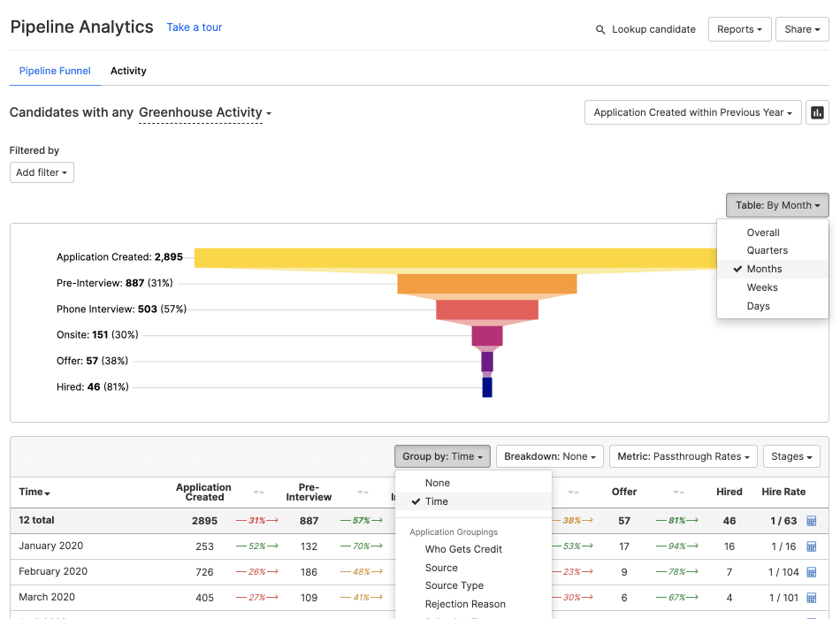Open the Breakdown: None dropdown
Screen dimensions: 840x619
(x=549, y=455)
